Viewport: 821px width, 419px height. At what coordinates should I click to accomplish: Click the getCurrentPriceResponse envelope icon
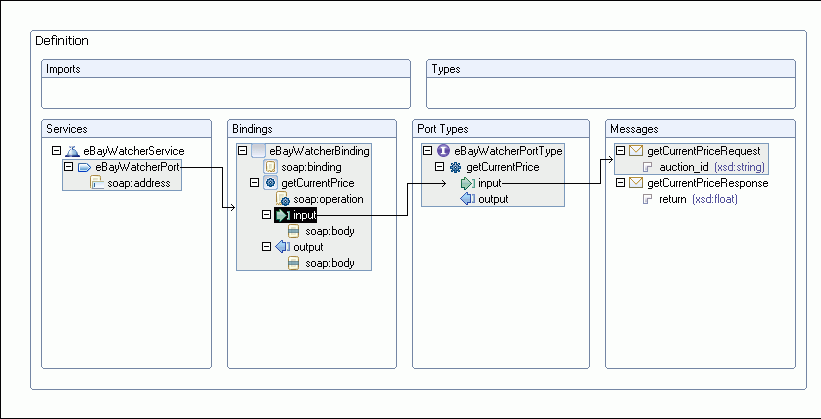coord(636,183)
